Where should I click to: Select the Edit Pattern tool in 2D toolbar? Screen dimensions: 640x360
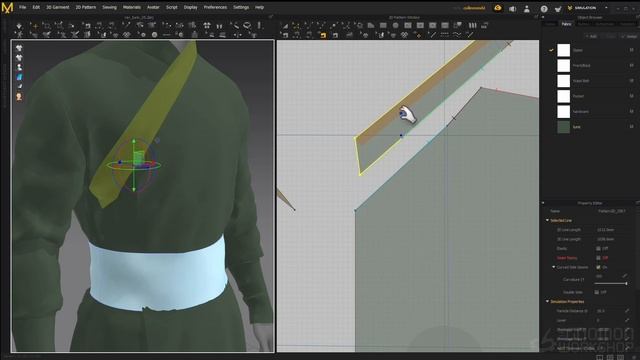coord(285,26)
